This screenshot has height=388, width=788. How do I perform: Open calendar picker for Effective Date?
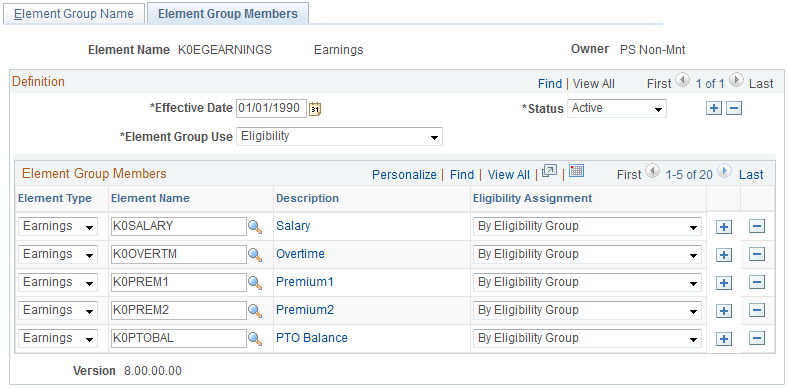(x=315, y=109)
